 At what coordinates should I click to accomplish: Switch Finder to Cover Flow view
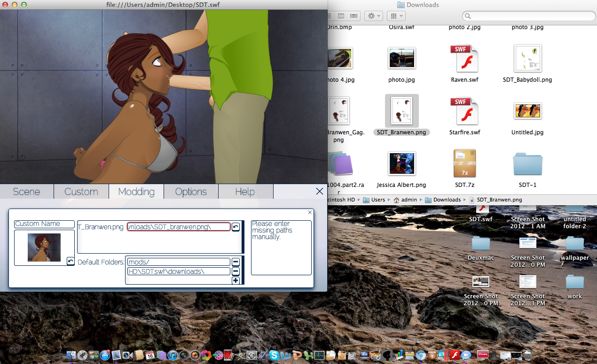pyautogui.click(x=353, y=16)
